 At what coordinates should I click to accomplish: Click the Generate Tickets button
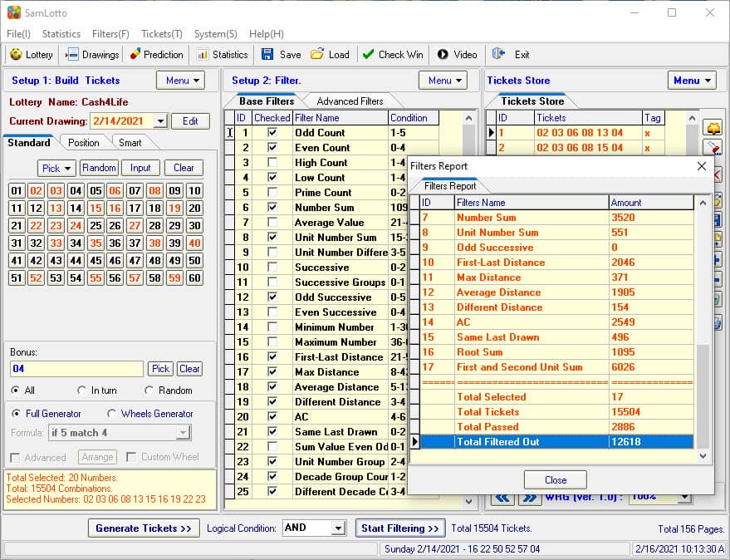tap(144, 528)
